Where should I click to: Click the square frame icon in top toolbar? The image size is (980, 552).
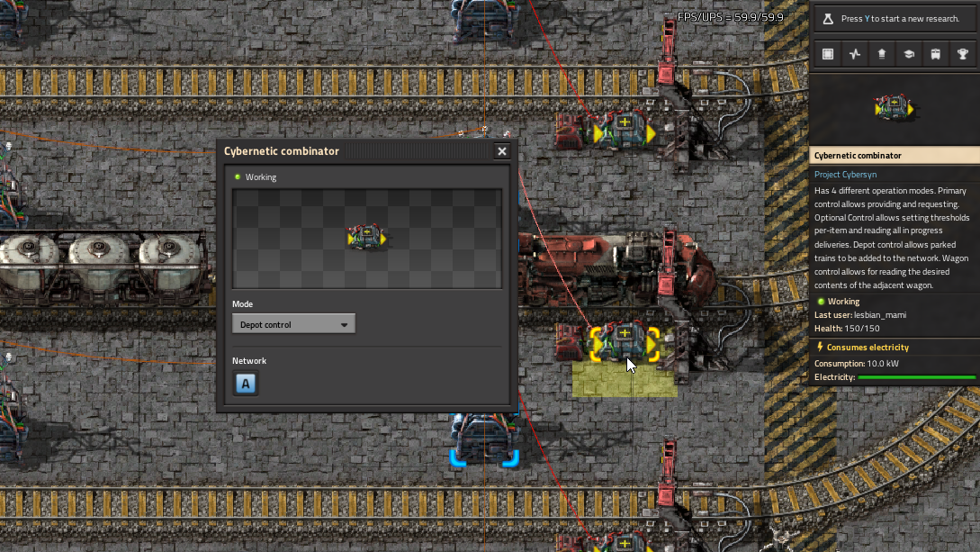click(x=828, y=54)
